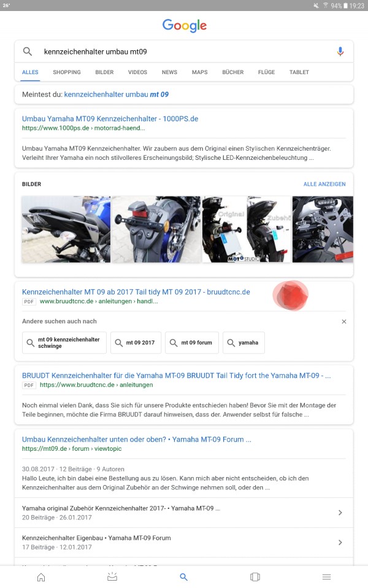Open the home icon in bottom bar

41,577
